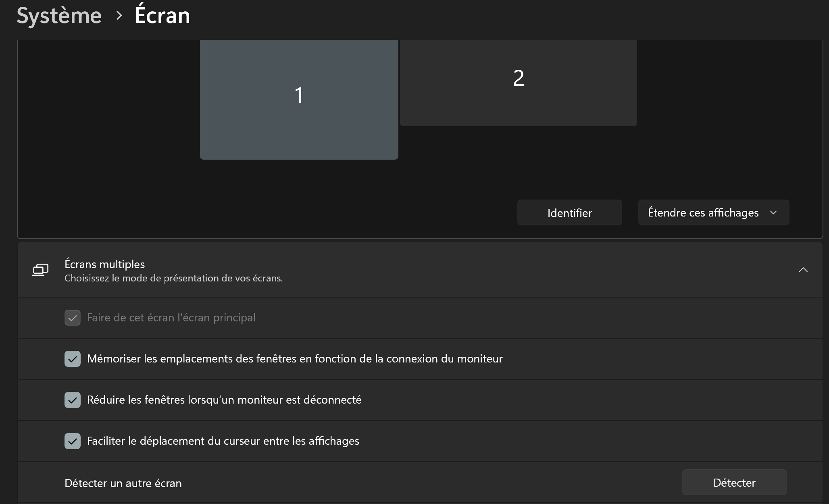This screenshot has height=504, width=829.
Task: Select display 2 in the arrangement
Action: click(518, 83)
